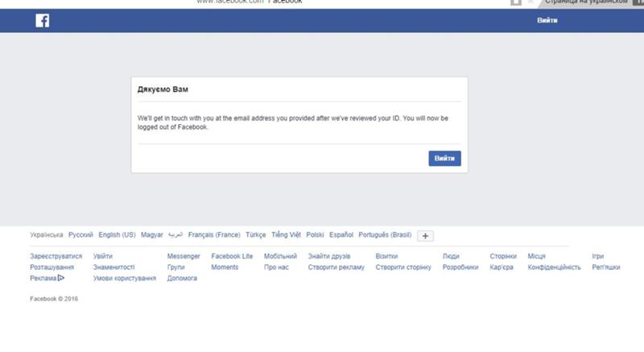The image size is (644, 352).
Task: Click Реп'яшки footer link
Action: click(606, 267)
